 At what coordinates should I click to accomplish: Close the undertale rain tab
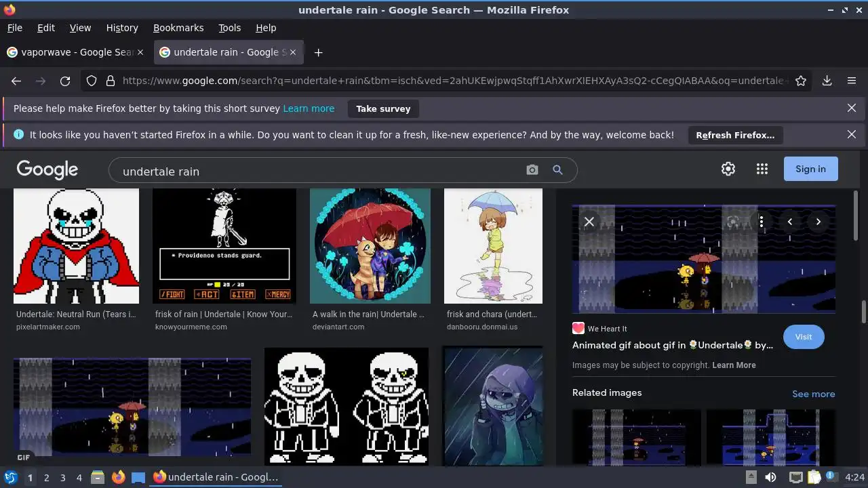point(293,52)
